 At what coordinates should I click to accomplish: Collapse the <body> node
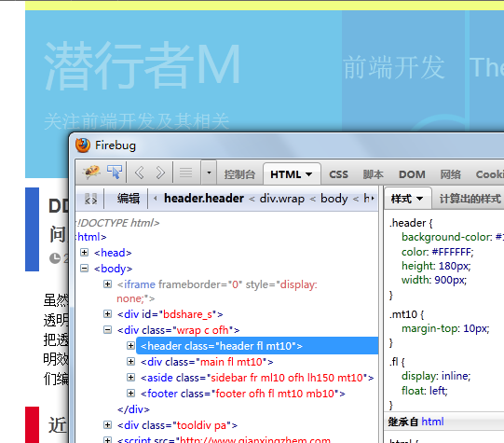pyautogui.click(x=84, y=268)
